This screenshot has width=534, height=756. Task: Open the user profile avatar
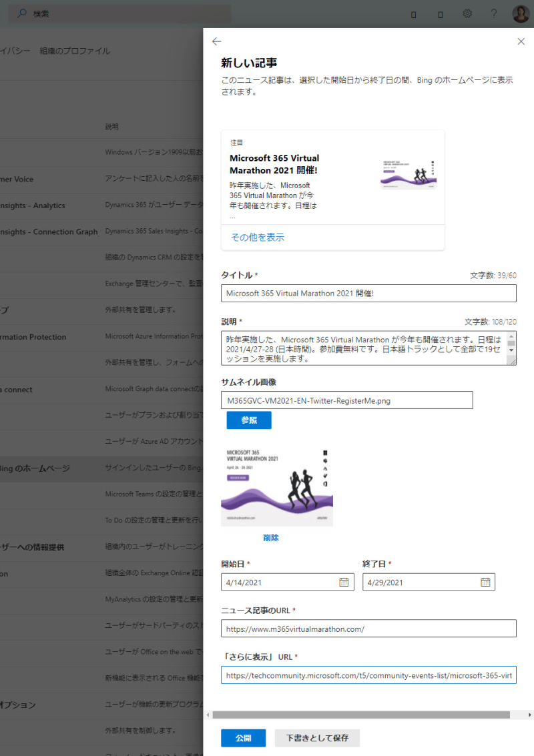(x=521, y=13)
